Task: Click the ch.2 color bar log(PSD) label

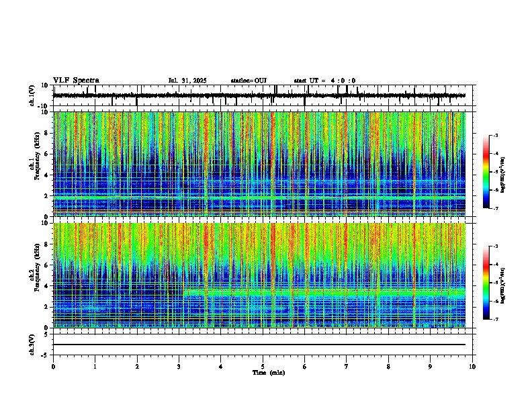Action: pyautogui.click(x=503, y=285)
